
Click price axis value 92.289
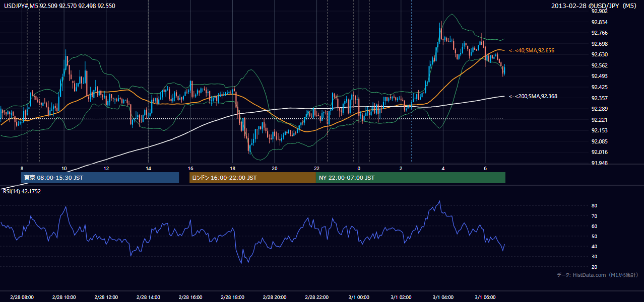600,109
